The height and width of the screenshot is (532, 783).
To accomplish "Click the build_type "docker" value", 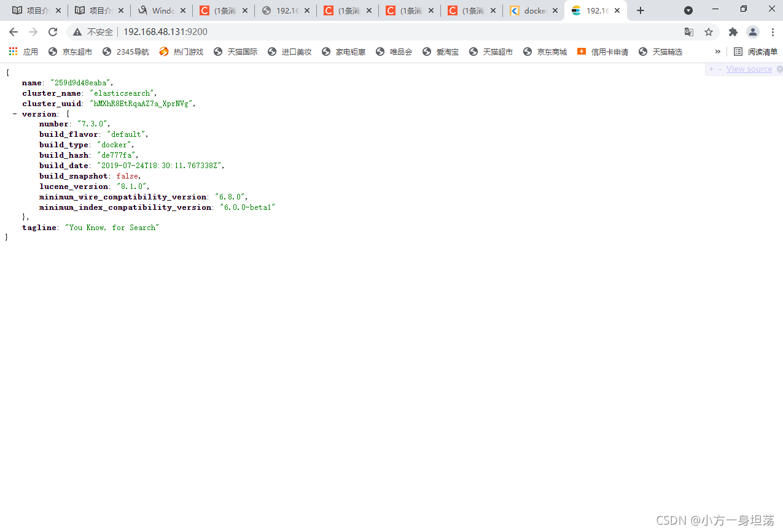I will click(114, 145).
